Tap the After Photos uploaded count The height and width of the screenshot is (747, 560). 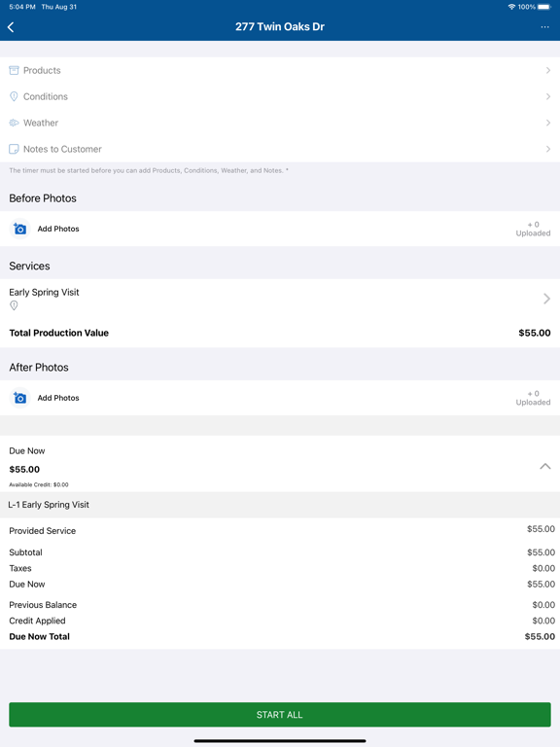pos(533,398)
